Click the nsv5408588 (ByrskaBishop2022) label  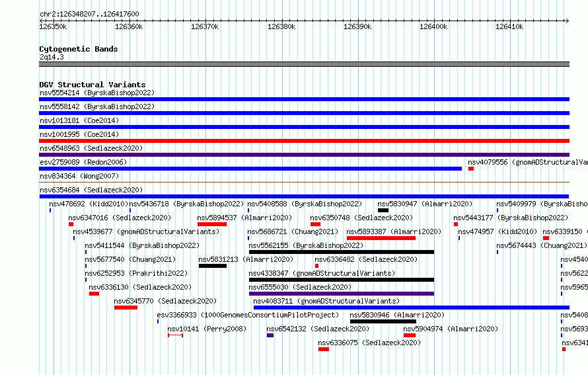coord(305,204)
